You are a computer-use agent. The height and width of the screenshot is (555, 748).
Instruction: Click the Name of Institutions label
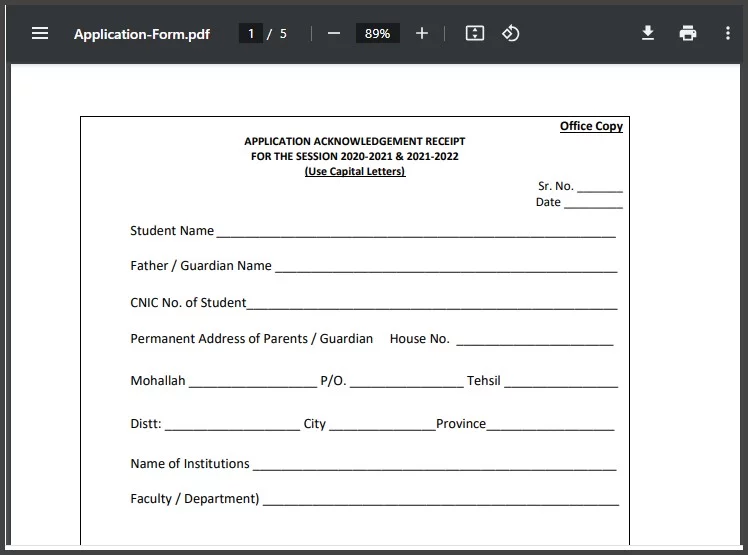click(190, 464)
